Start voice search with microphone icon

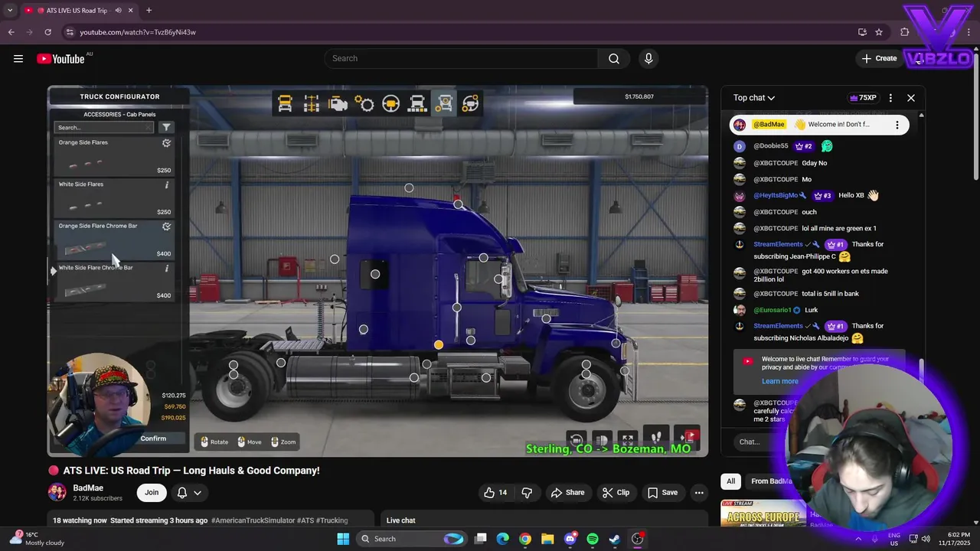[x=648, y=59]
